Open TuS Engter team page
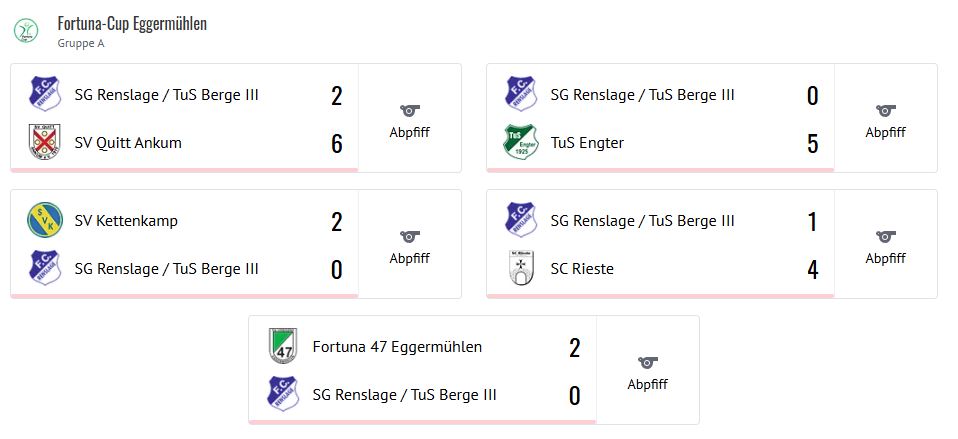958x439 pixels. [587, 143]
